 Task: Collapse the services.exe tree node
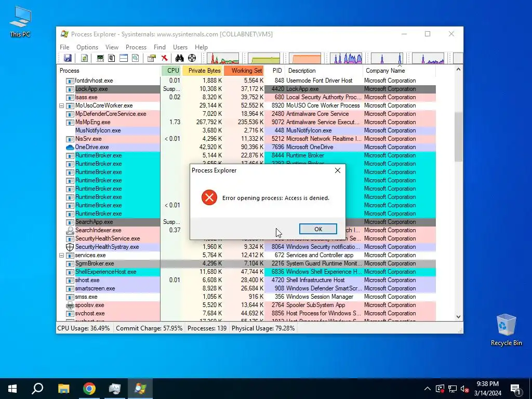[61, 256]
